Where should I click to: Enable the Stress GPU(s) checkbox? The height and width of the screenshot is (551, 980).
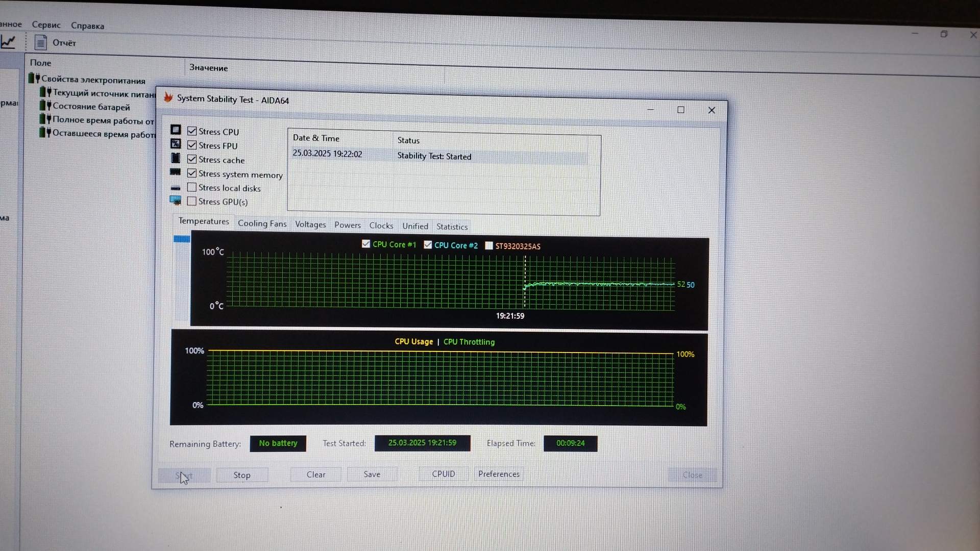[192, 201]
